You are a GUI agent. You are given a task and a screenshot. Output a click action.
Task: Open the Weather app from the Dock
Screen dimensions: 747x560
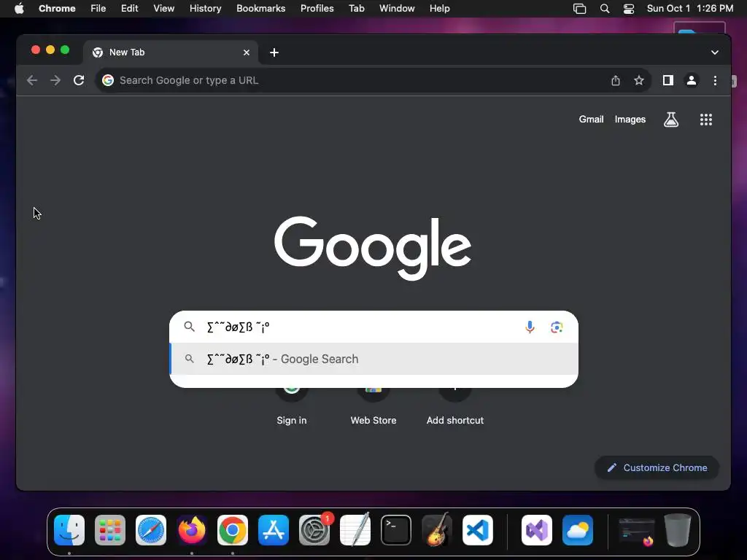click(578, 530)
